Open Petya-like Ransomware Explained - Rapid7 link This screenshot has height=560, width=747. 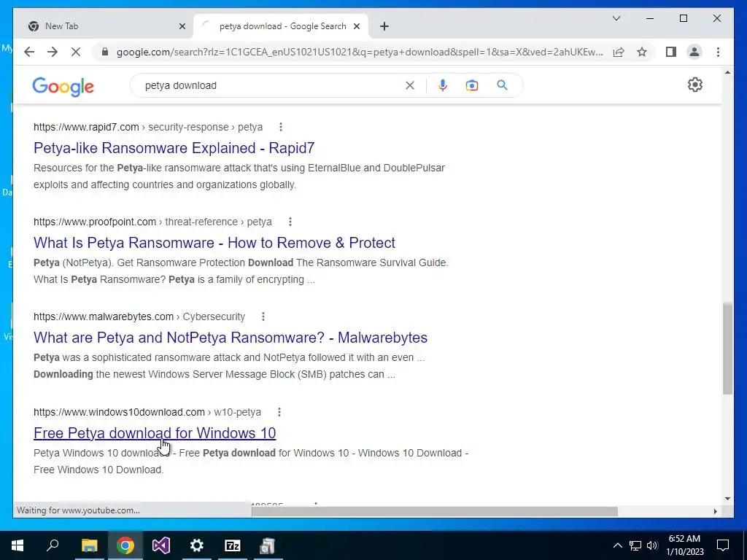174,148
